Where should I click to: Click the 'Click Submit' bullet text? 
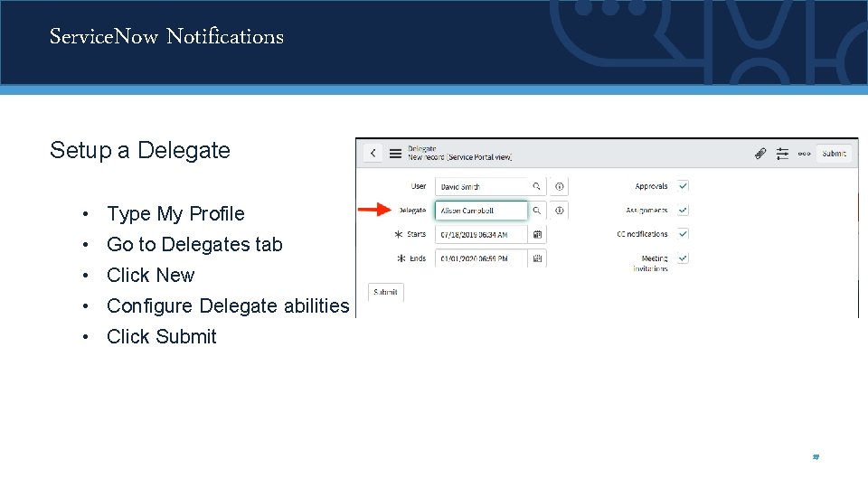pyautogui.click(x=162, y=336)
